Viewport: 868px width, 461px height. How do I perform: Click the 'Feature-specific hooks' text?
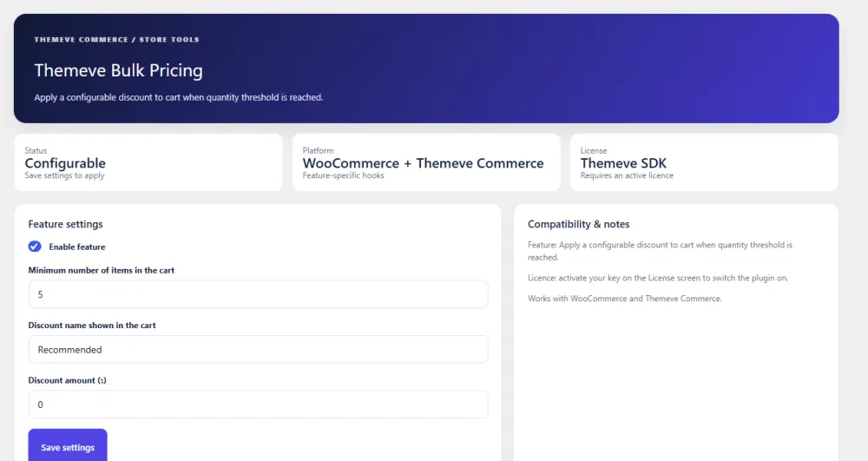click(x=343, y=175)
